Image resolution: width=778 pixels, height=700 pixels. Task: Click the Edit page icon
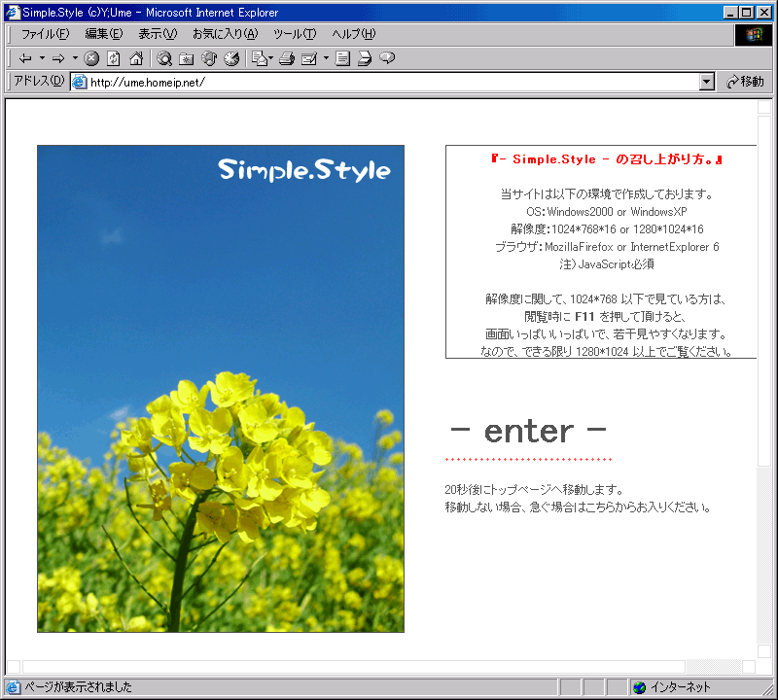(x=309, y=58)
